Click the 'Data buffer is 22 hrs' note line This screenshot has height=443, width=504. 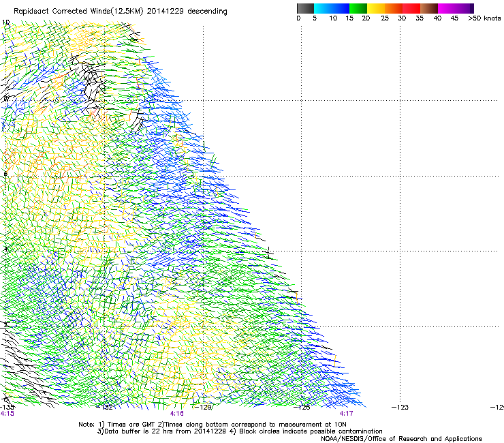click(240, 431)
